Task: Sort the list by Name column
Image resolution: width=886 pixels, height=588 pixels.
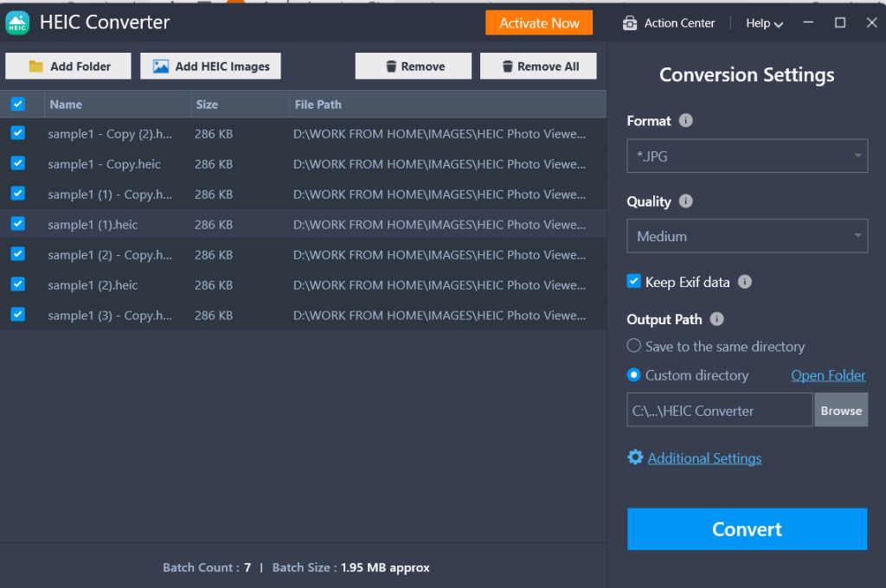Action: (x=118, y=105)
